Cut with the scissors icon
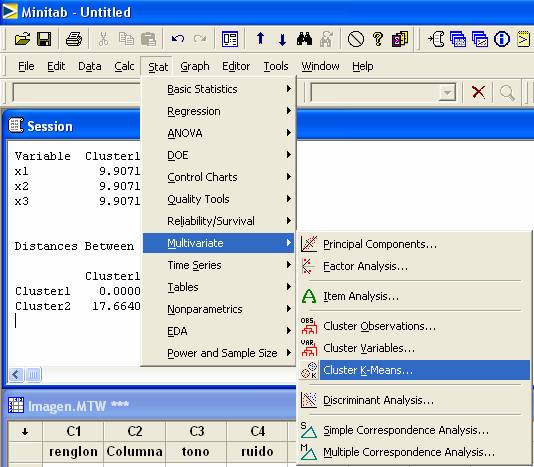Screen dimensions: 534x467 tap(103, 39)
